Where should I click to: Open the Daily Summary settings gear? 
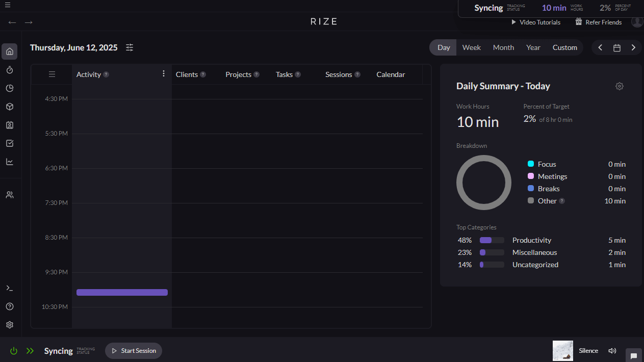coord(620,86)
